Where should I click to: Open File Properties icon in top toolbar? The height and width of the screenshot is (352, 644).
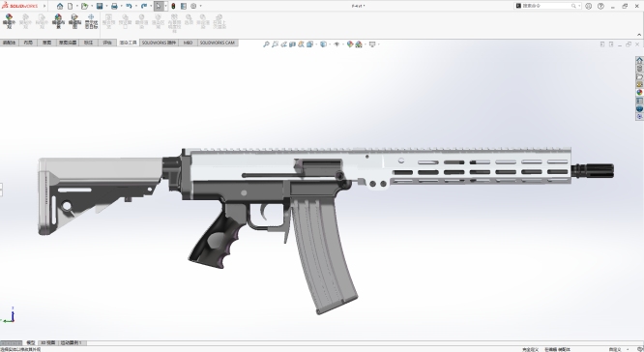(x=184, y=6)
